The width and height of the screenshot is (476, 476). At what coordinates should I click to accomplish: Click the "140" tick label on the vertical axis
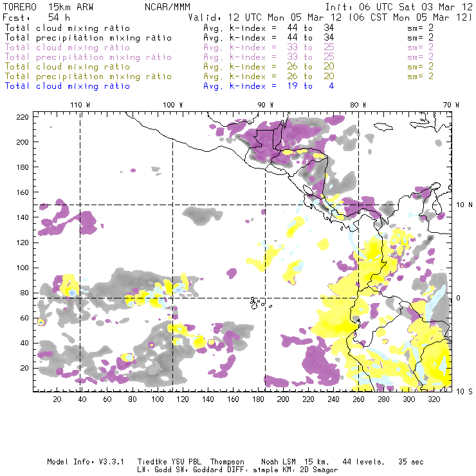(x=23, y=217)
